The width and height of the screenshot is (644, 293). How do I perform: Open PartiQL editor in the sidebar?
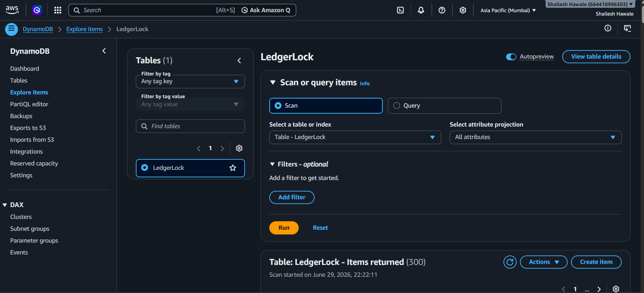29,104
